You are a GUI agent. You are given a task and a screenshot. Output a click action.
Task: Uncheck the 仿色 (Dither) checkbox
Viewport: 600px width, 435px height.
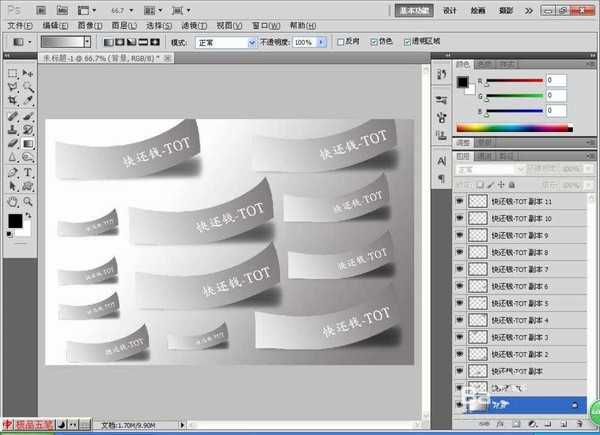coord(373,43)
